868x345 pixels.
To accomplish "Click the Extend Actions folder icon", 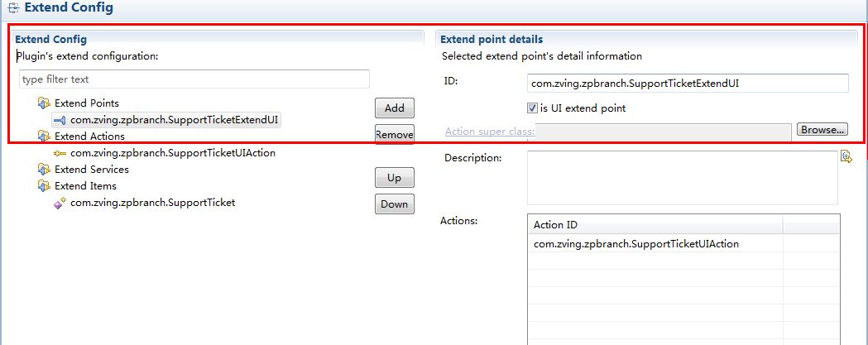I will [x=44, y=137].
